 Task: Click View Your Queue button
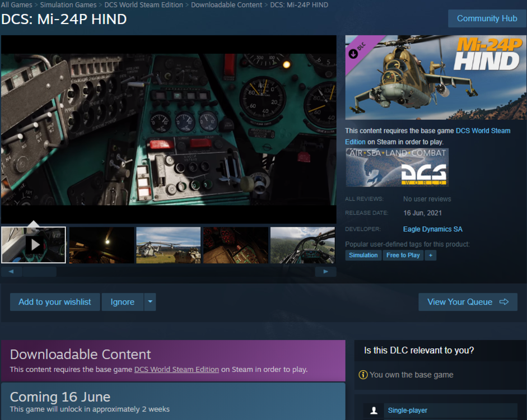pos(468,302)
